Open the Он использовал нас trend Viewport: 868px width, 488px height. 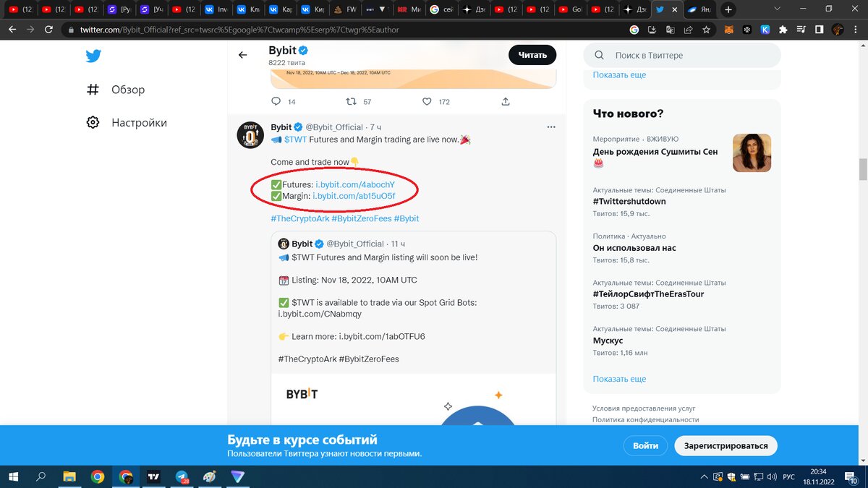point(634,248)
